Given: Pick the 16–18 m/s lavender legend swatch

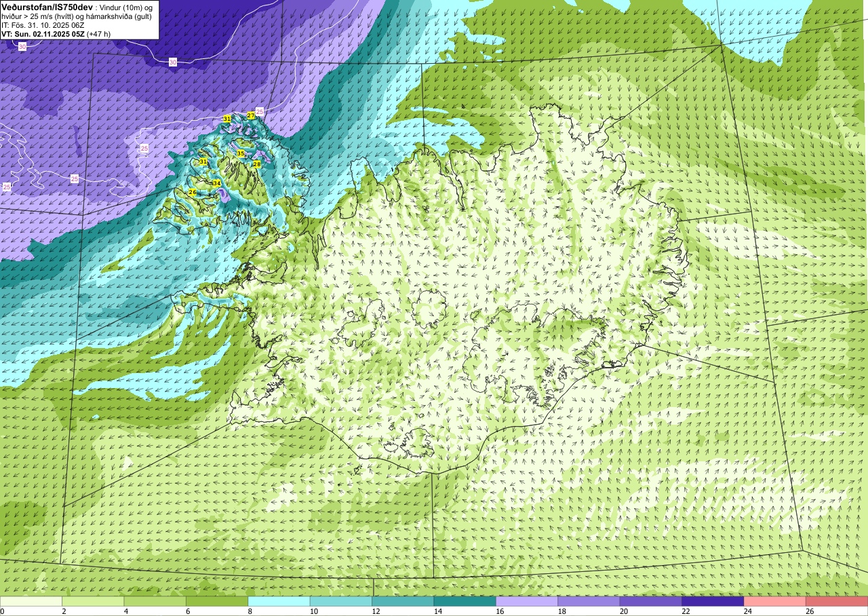Looking at the screenshot, I should click(x=527, y=601).
